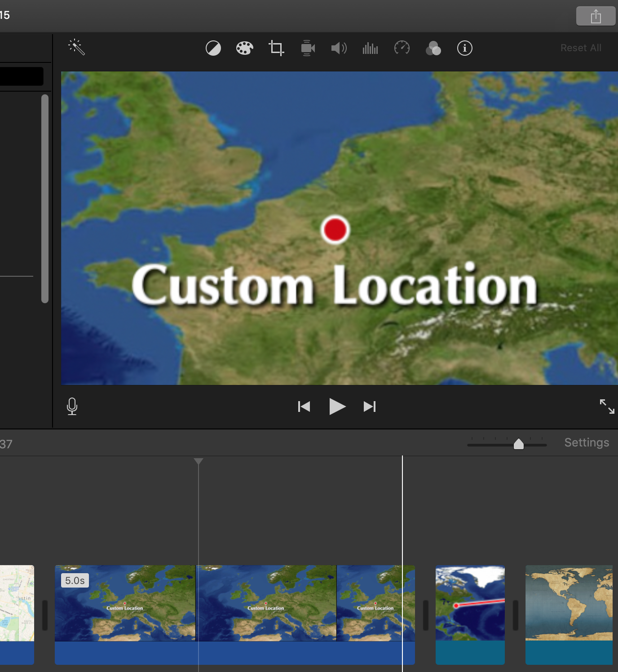Open clip filter and audio effects

tap(433, 48)
